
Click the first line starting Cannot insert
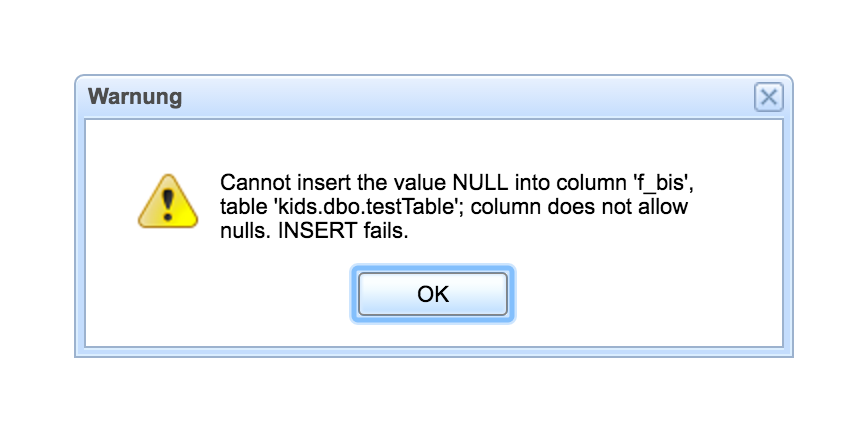(457, 183)
